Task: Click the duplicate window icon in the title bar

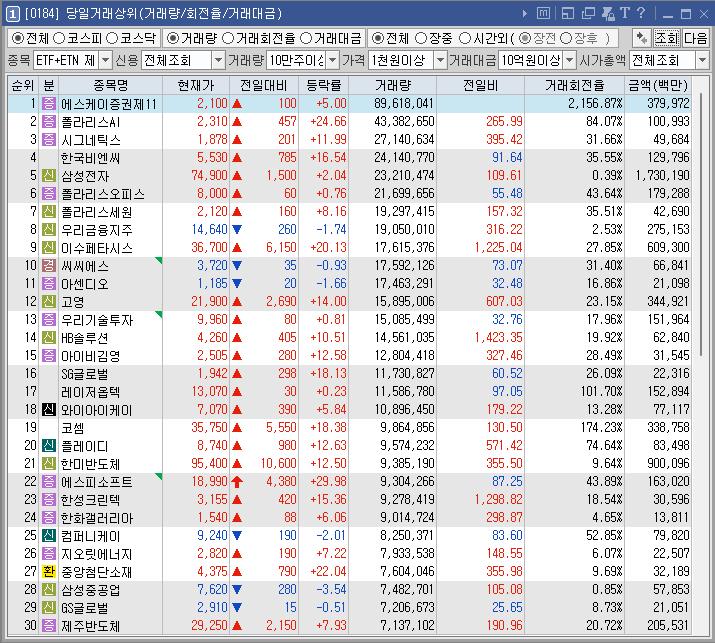Action: coord(588,14)
